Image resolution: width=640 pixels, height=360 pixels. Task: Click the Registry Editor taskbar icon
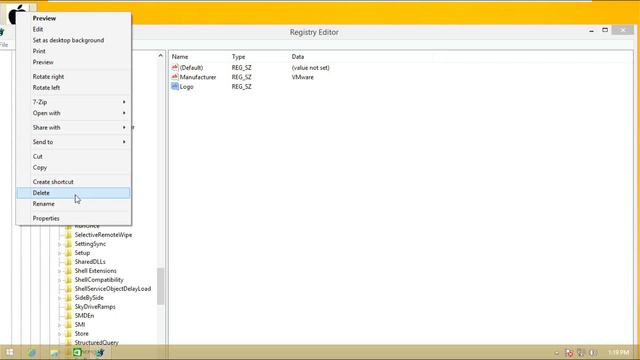point(100,352)
